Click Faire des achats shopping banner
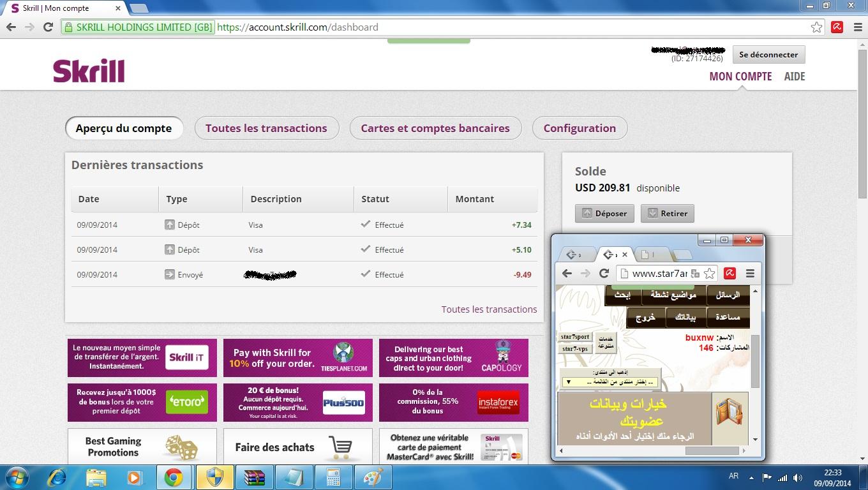 click(298, 446)
